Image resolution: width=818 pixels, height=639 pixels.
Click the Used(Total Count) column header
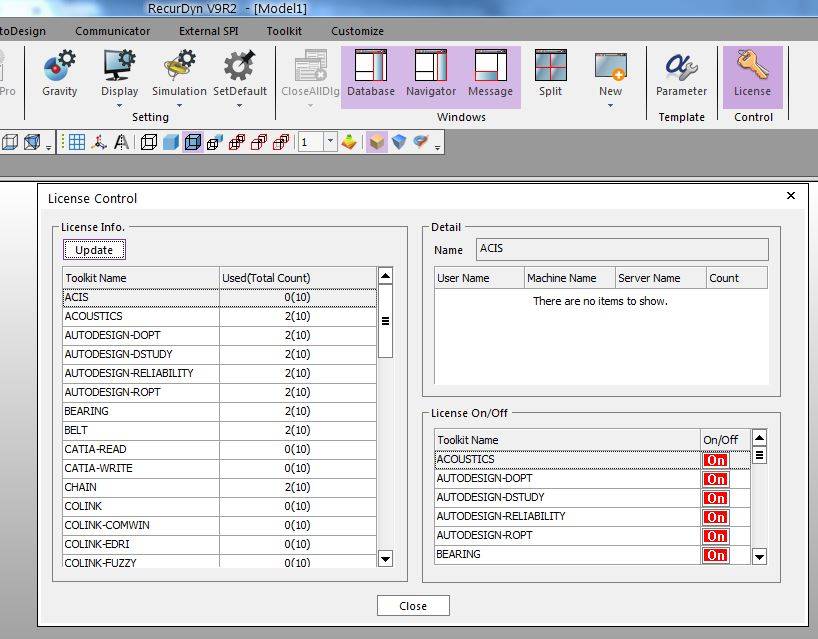(x=298, y=278)
